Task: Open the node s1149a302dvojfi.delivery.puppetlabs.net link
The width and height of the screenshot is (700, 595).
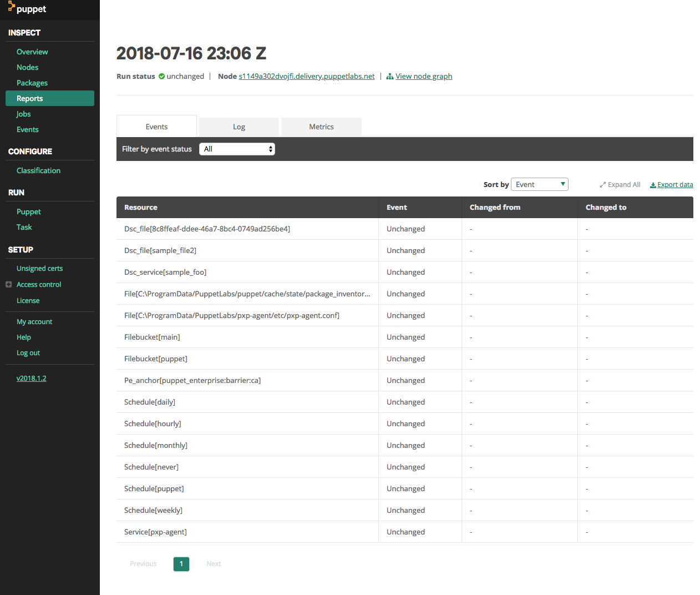Action: click(x=307, y=76)
